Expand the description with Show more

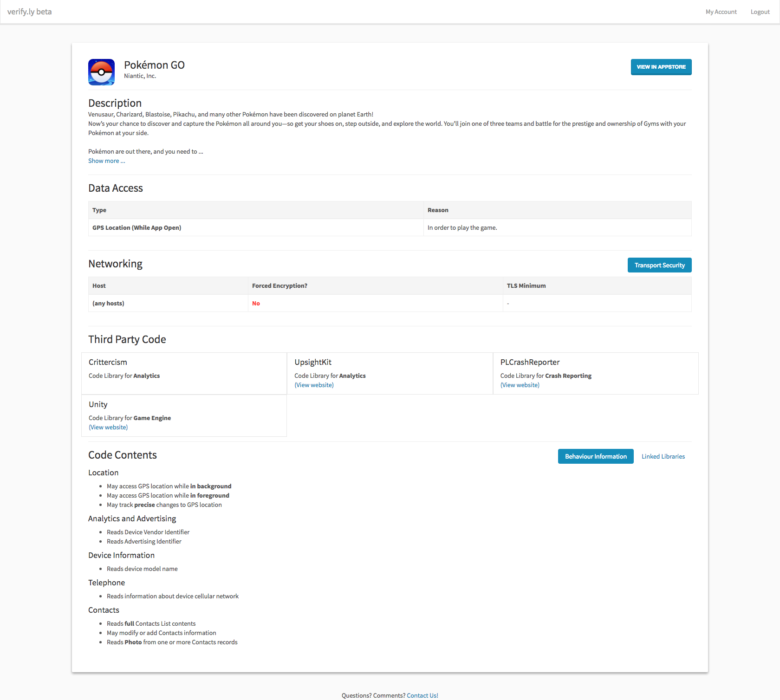[x=106, y=161]
